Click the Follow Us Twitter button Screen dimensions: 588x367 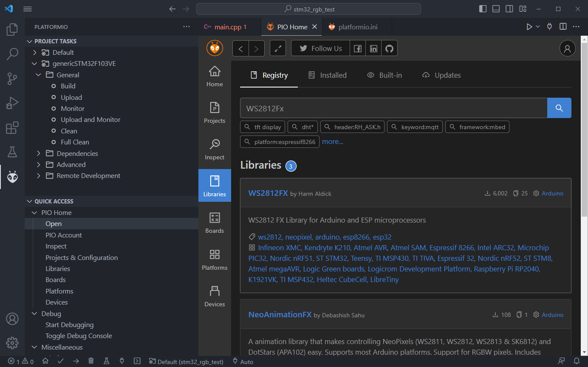320,48
